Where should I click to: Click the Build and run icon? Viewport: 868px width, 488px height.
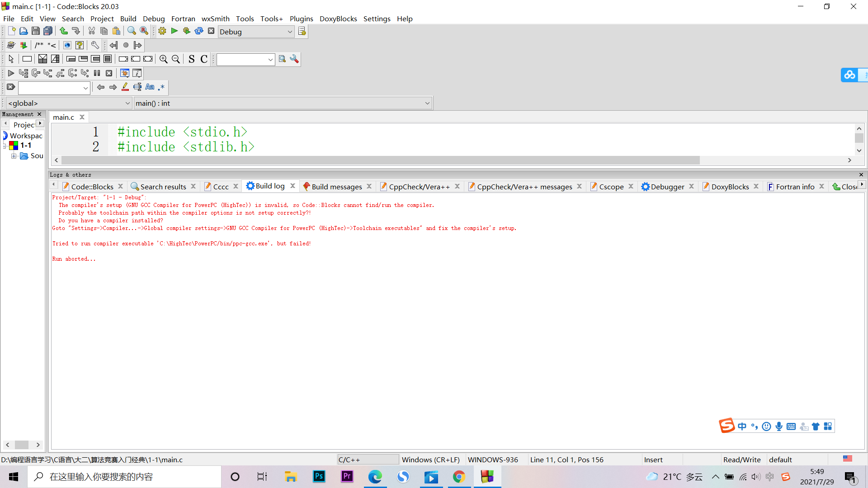click(187, 31)
